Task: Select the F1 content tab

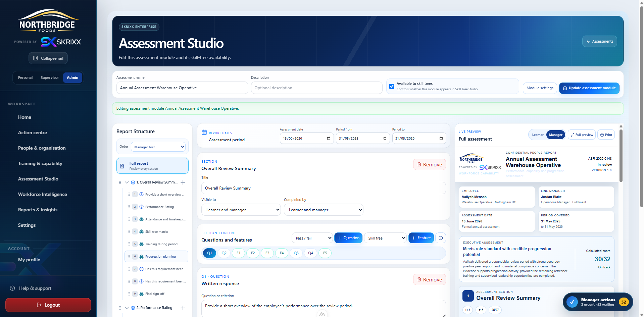Action: tap(238, 253)
